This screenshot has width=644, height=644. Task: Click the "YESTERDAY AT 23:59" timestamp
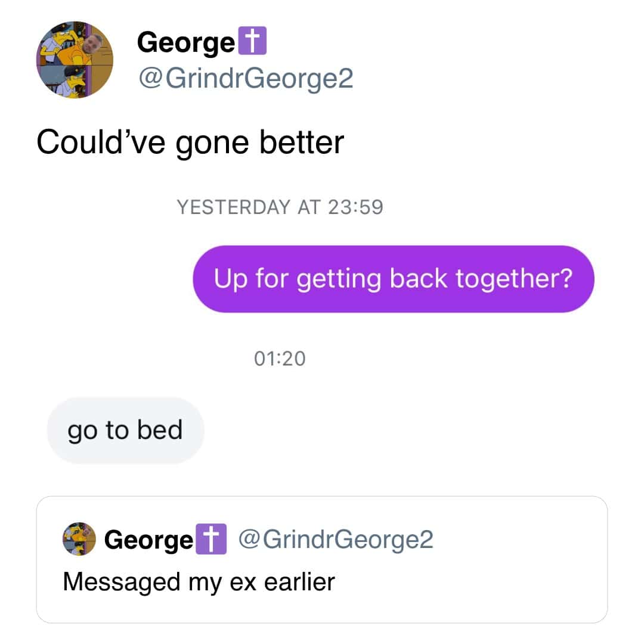[280, 207]
